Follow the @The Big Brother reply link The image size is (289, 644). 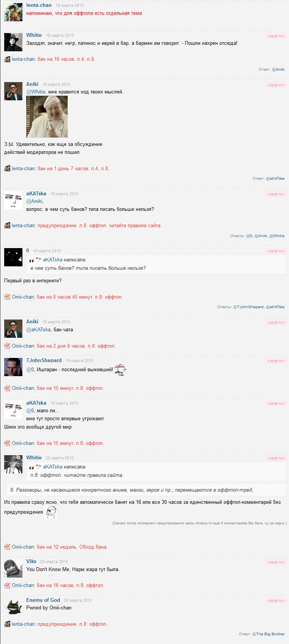click(268, 634)
